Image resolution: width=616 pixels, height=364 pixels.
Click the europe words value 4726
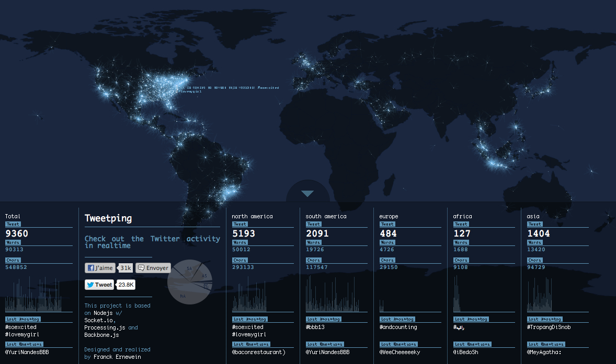(386, 250)
